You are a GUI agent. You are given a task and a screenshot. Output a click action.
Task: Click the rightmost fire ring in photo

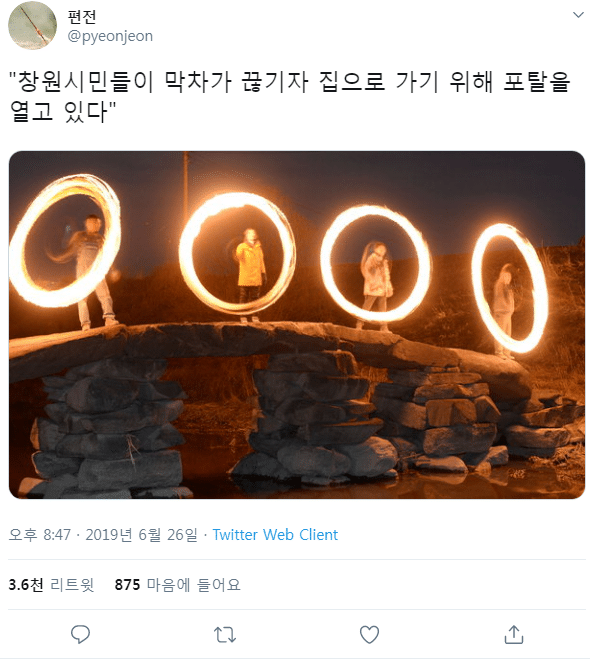(510, 288)
